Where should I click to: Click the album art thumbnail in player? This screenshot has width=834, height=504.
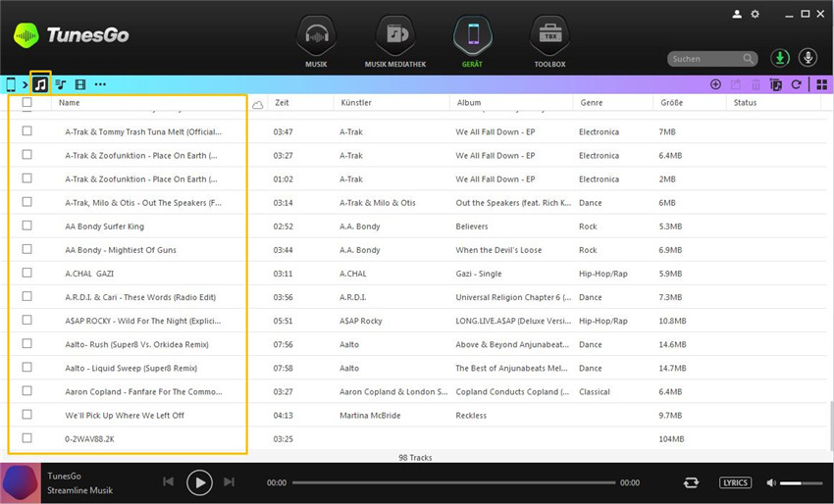21,482
